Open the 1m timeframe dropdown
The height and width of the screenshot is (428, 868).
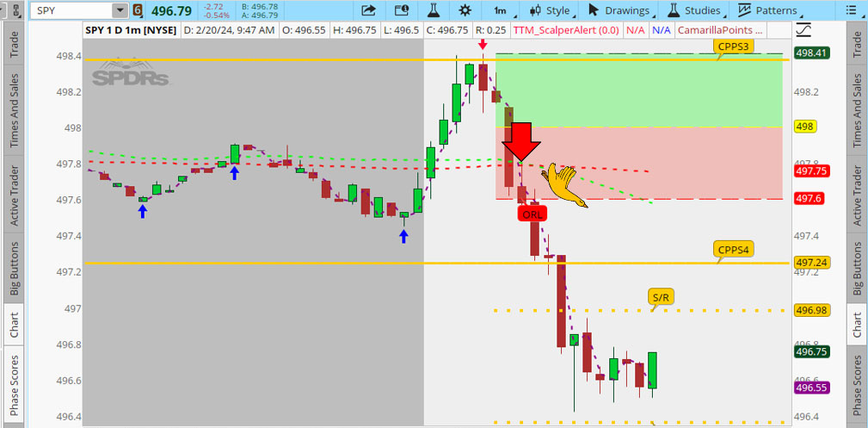click(502, 10)
